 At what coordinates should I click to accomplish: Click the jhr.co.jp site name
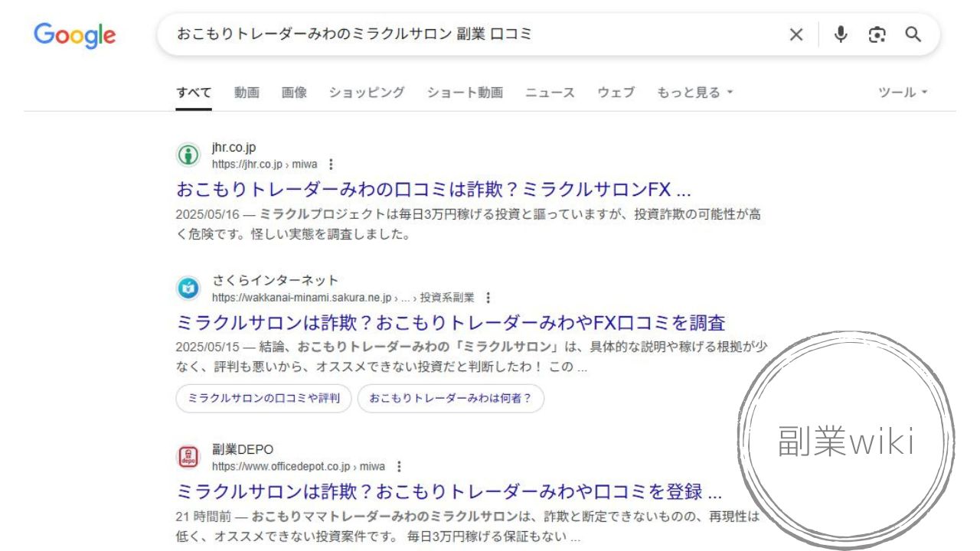(234, 148)
